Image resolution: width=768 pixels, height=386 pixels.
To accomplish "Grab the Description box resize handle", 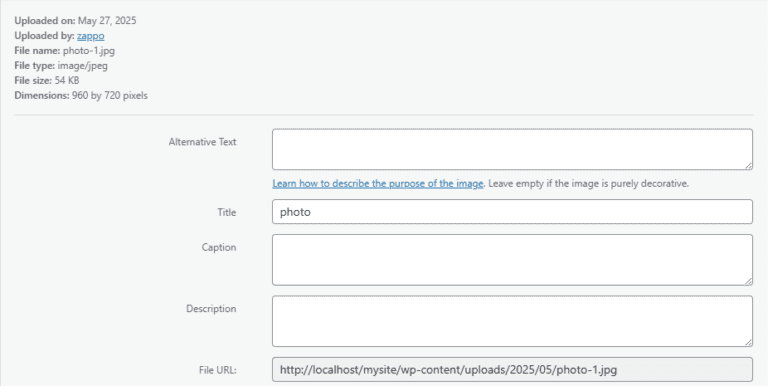I will (x=749, y=342).
